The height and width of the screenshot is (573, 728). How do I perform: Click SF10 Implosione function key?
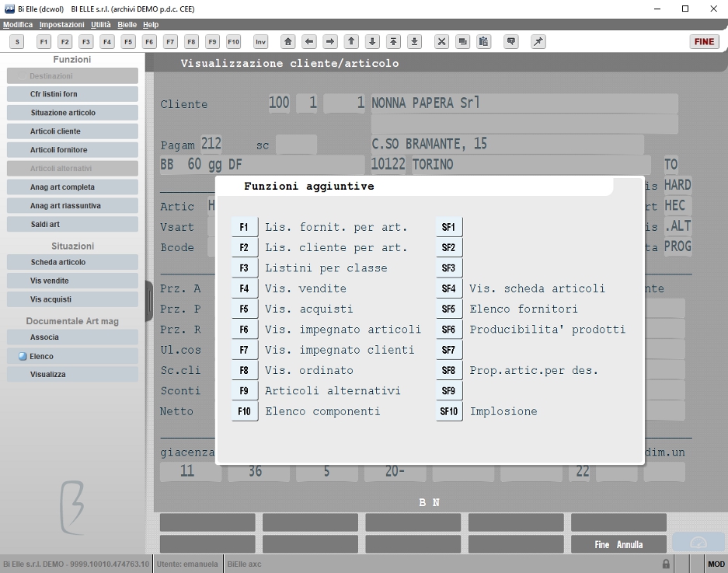pyautogui.click(x=449, y=411)
